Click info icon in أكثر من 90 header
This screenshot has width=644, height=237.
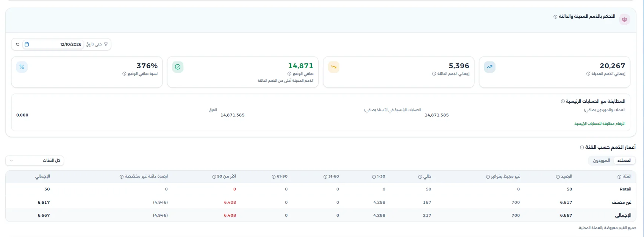(x=214, y=177)
